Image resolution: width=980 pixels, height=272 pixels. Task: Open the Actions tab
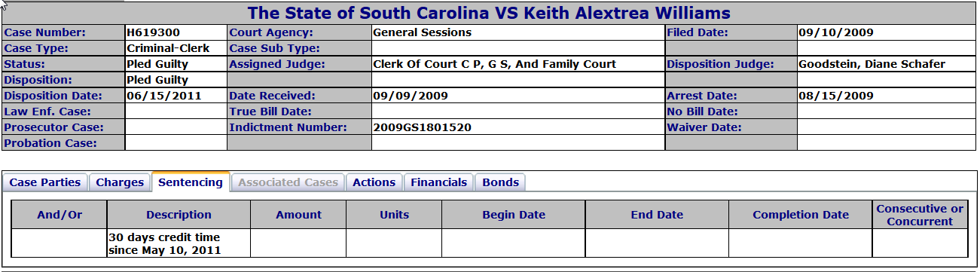coord(374,182)
